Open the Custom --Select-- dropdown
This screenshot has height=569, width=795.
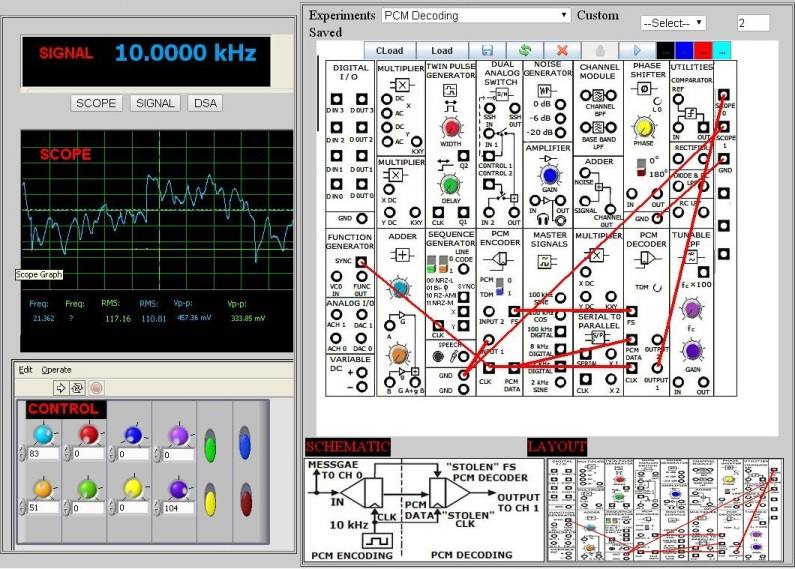673,23
